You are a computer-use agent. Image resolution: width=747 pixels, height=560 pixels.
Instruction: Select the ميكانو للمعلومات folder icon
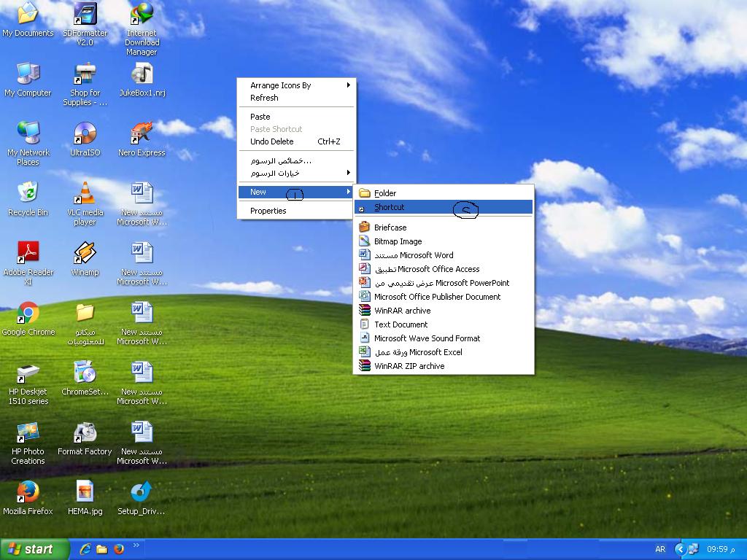85,323
